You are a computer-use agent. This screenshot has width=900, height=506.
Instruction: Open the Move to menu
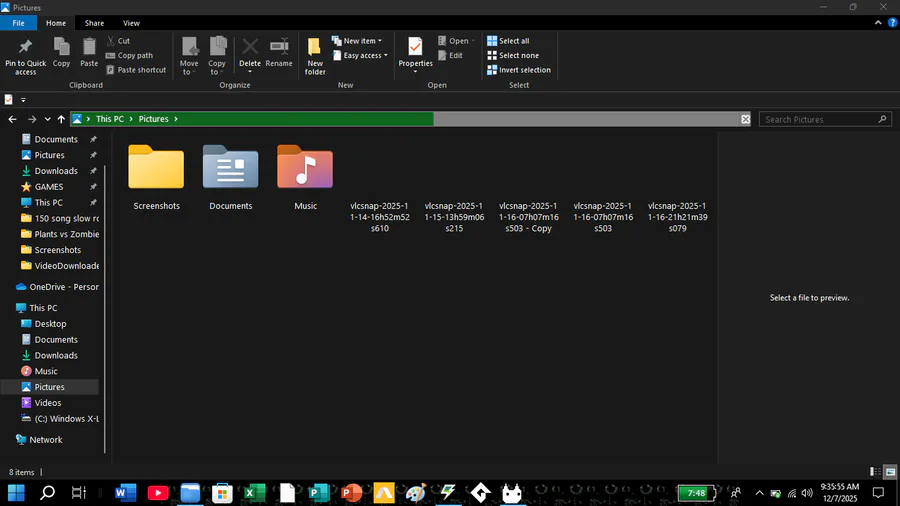pos(189,56)
